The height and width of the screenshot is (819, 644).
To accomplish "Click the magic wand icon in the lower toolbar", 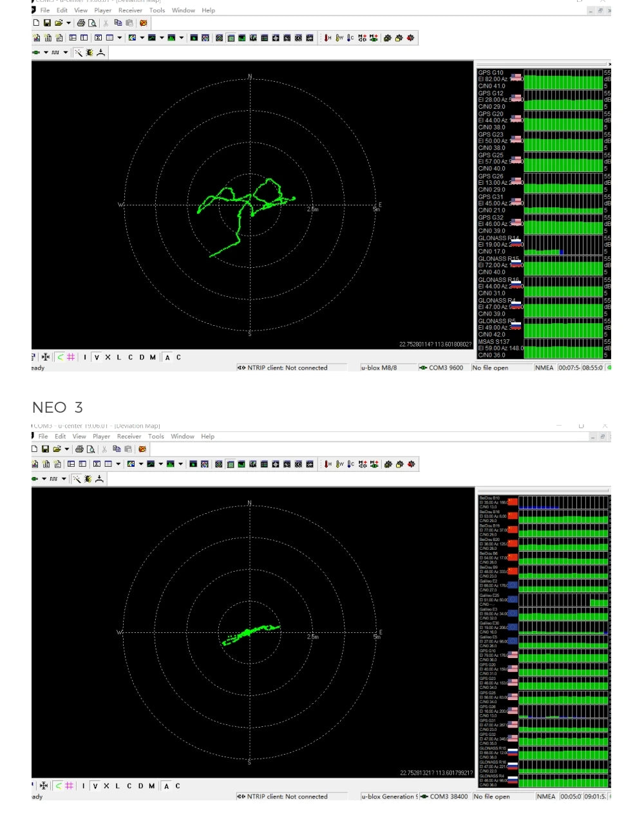I will (x=77, y=52).
